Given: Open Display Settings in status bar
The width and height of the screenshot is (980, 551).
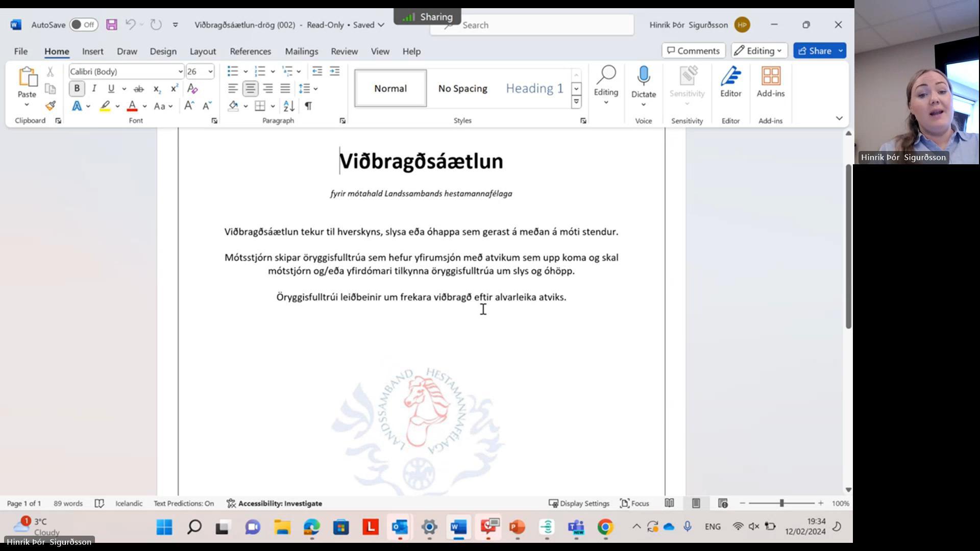Looking at the screenshot, I should (579, 504).
